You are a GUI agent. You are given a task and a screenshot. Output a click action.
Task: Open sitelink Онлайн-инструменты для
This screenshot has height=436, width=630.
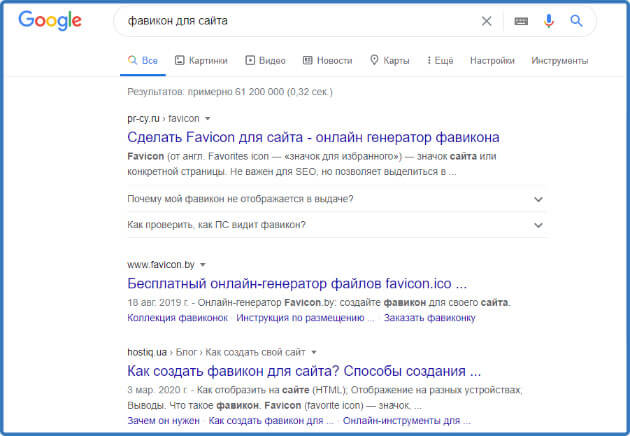pos(407,421)
